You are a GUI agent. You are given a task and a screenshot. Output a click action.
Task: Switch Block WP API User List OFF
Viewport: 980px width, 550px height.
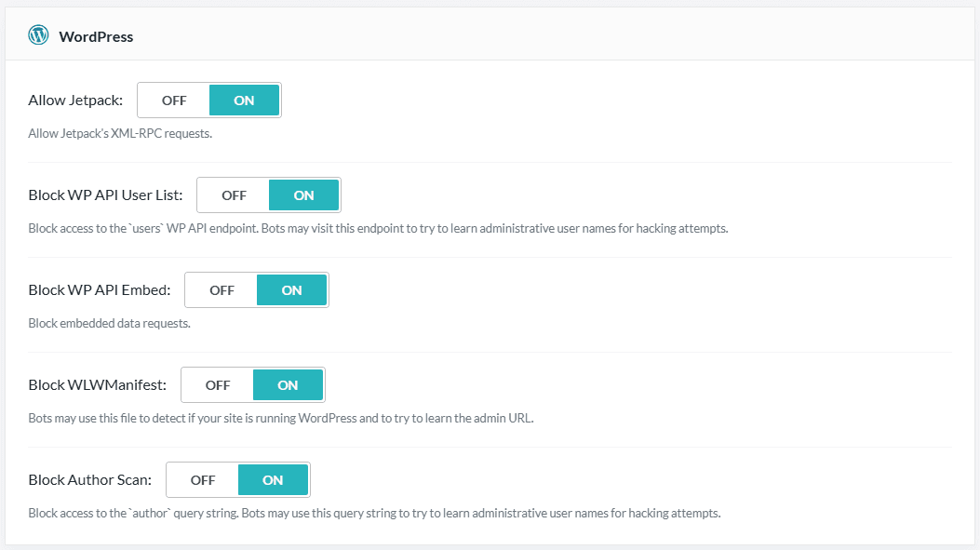(x=234, y=195)
